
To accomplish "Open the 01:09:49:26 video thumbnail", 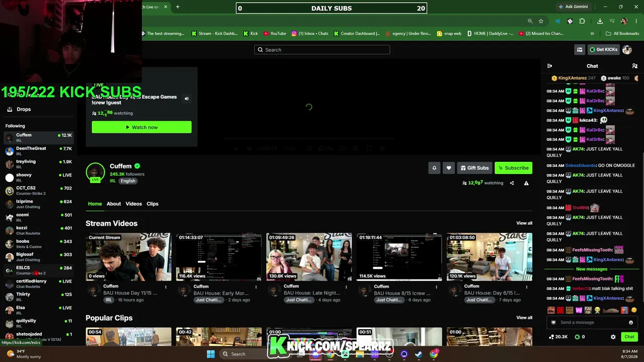I will pyautogui.click(x=309, y=257).
